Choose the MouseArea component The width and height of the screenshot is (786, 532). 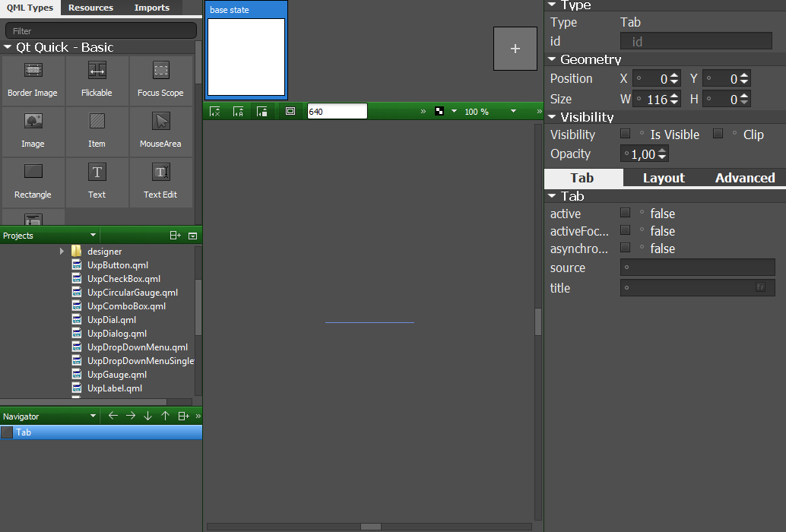pos(160,131)
